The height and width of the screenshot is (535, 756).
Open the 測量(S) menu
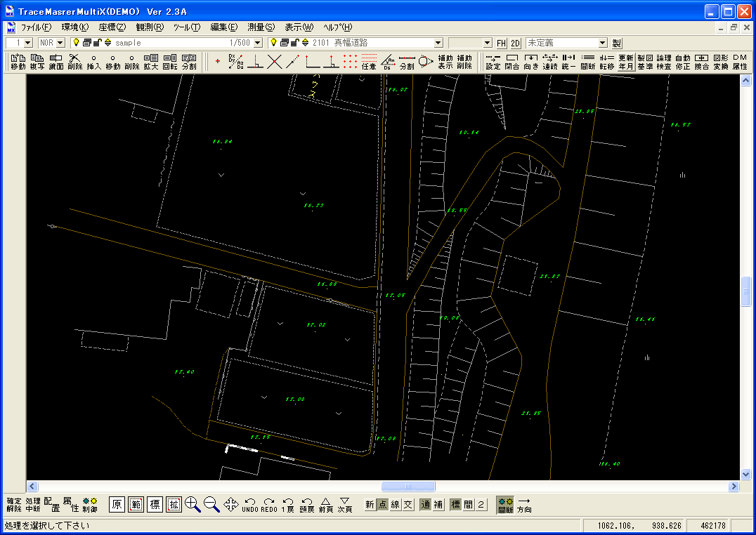coord(261,27)
